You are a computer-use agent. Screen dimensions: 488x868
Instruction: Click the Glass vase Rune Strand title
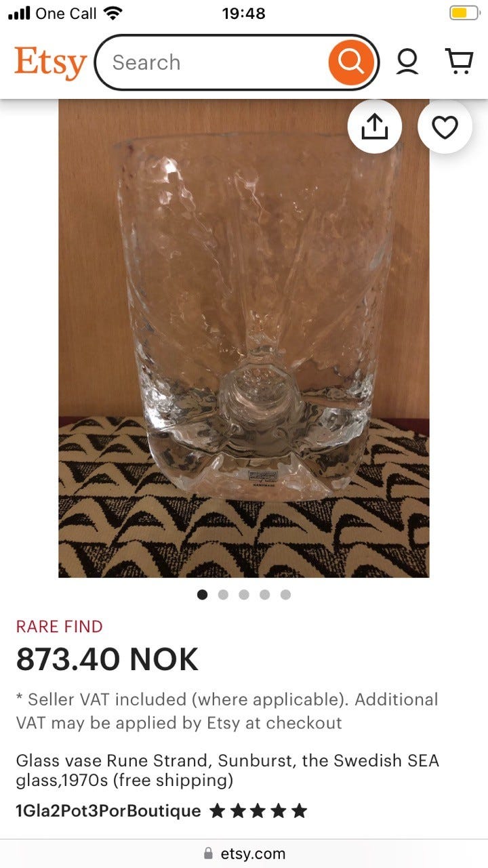(228, 770)
